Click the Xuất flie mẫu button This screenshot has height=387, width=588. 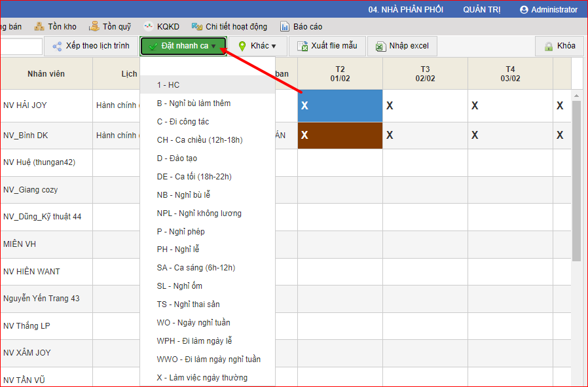[x=327, y=46]
